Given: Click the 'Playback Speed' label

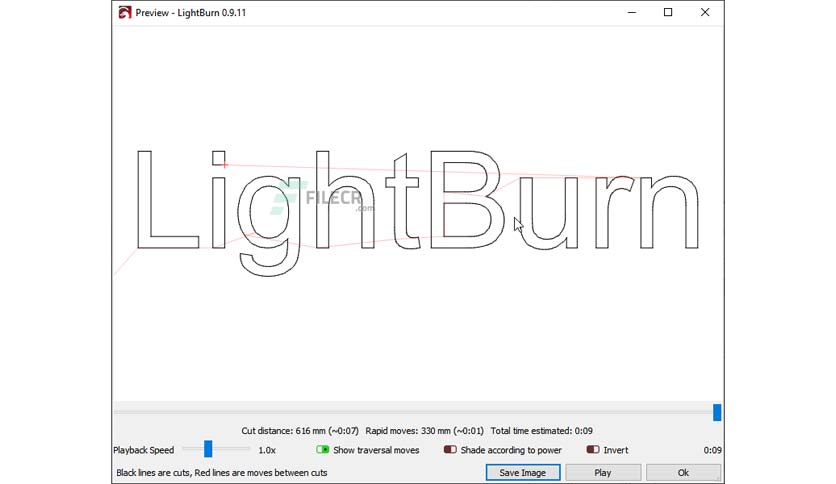Looking at the screenshot, I should point(143,450).
